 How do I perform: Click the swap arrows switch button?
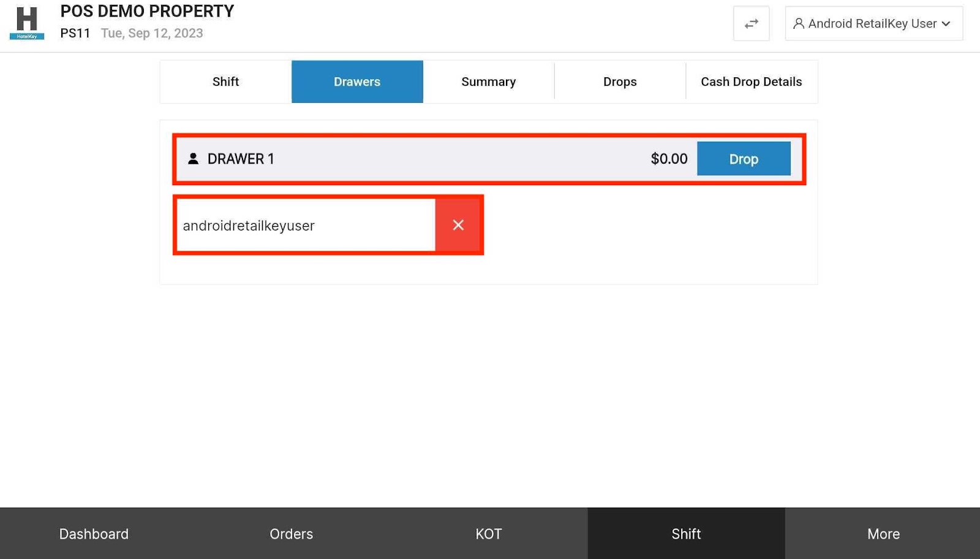click(751, 24)
